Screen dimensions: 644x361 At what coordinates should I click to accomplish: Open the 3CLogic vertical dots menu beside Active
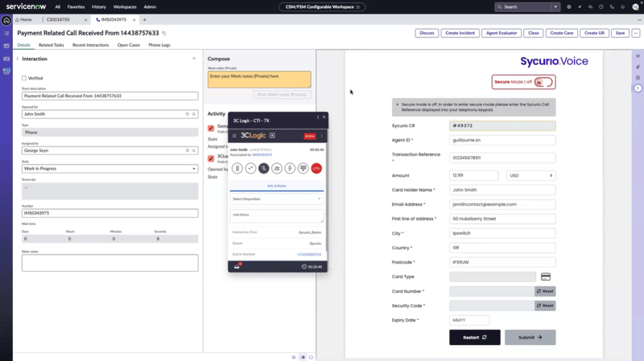point(321,136)
